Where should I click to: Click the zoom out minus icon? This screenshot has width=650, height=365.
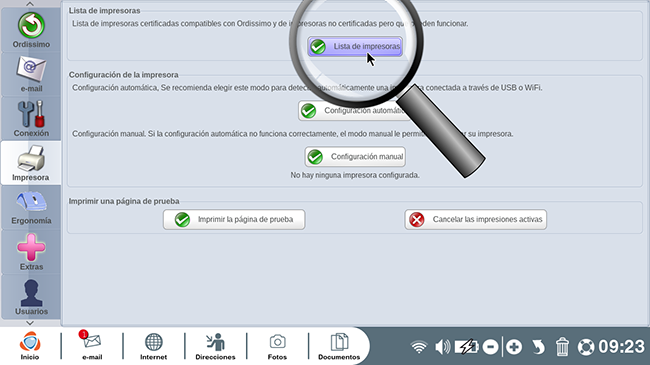[x=490, y=347]
